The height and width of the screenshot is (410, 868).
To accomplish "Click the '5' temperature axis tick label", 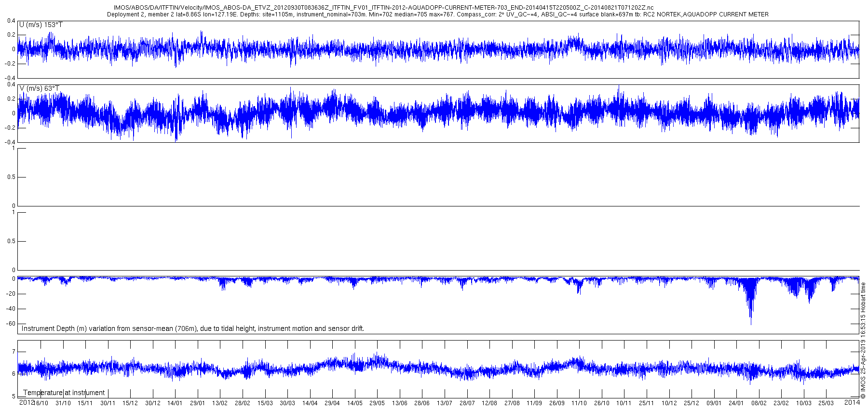I will tap(14, 396).
